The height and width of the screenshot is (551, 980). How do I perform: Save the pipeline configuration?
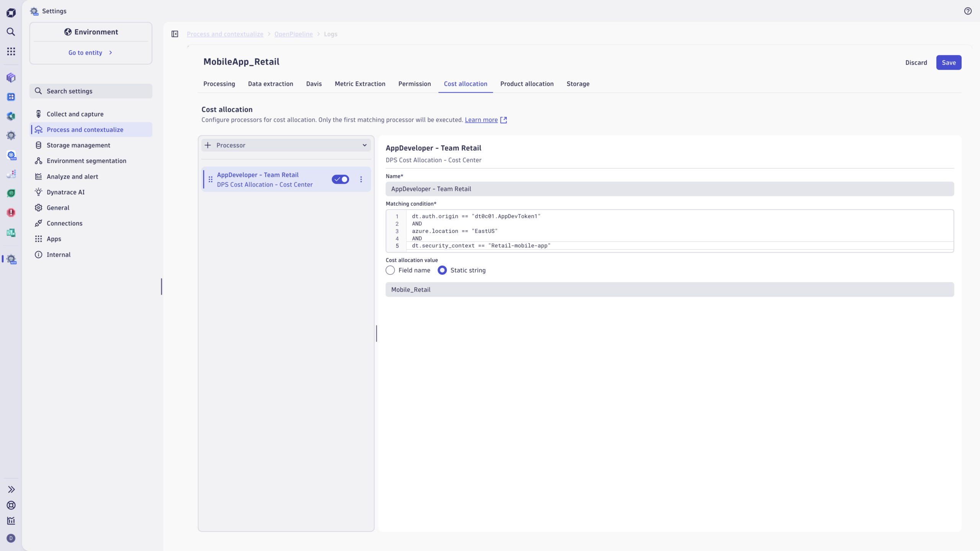pos(949,62)
